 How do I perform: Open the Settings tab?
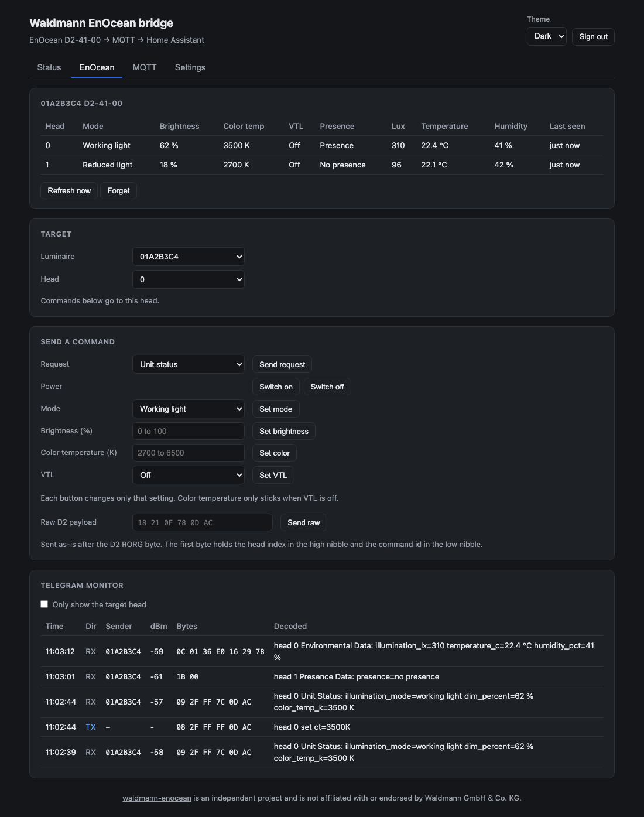(190, 67)
